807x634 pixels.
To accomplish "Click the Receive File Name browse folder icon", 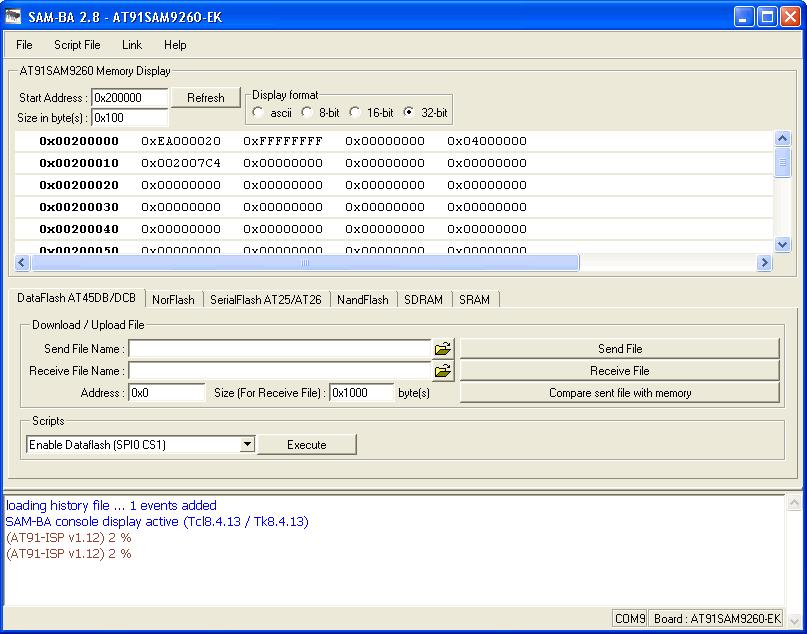I will [x=443, y=371].
